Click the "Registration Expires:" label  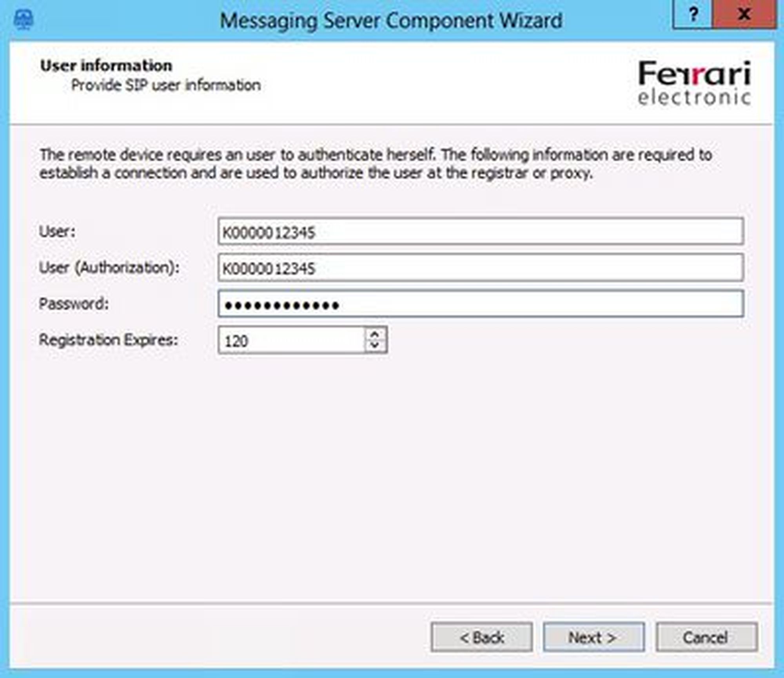(x=109, y=340)
